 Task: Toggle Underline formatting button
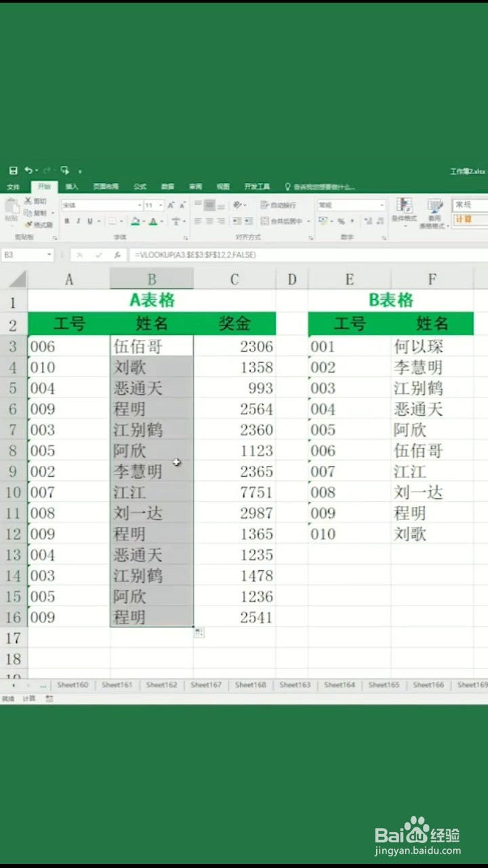click(89, 221)
